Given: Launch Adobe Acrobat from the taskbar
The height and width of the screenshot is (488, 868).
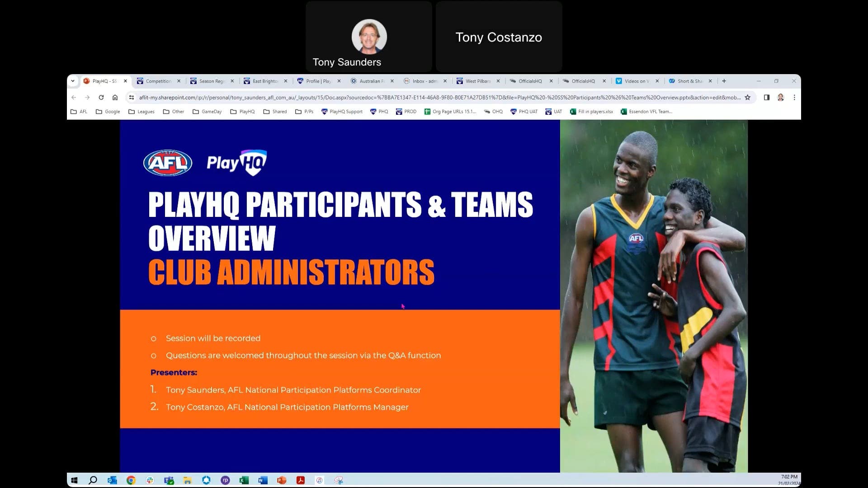Looking at the screenshot, I should [x=300, y=480].
